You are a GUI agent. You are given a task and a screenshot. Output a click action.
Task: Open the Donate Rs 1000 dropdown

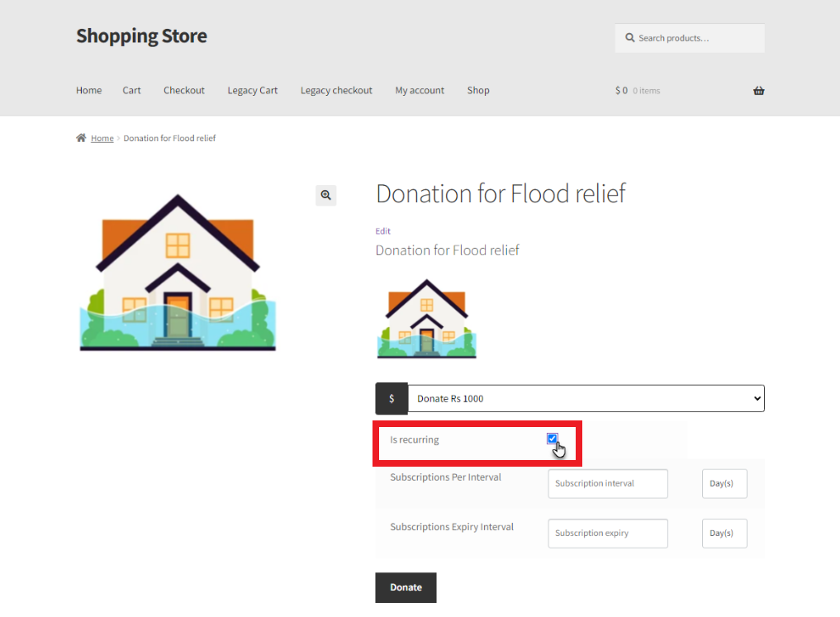tap(586, 398)
